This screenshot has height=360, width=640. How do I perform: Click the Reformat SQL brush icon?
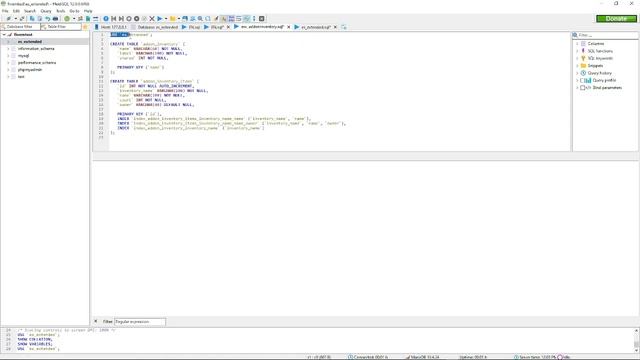click(x=216, y=19)
